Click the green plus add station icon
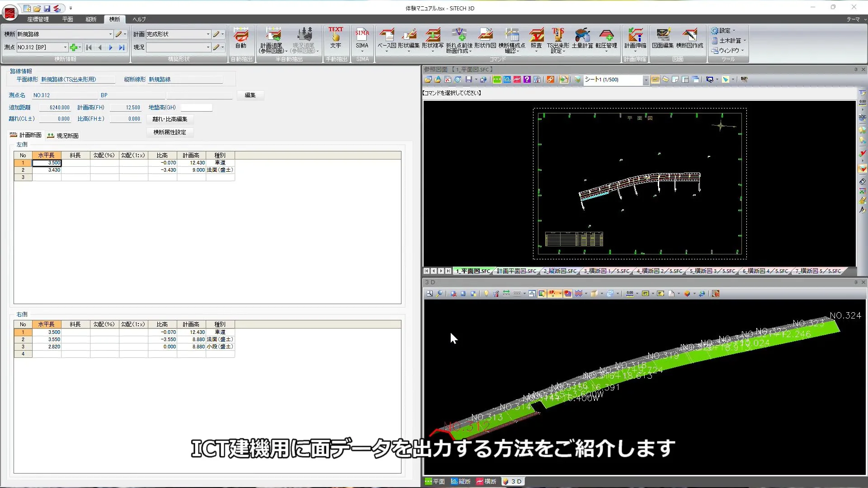 (74, 47)
